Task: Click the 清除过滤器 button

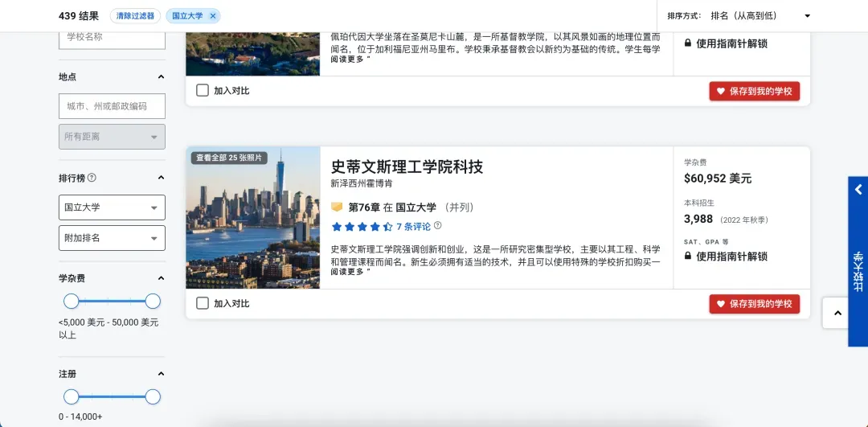Action: click(136, 16)
